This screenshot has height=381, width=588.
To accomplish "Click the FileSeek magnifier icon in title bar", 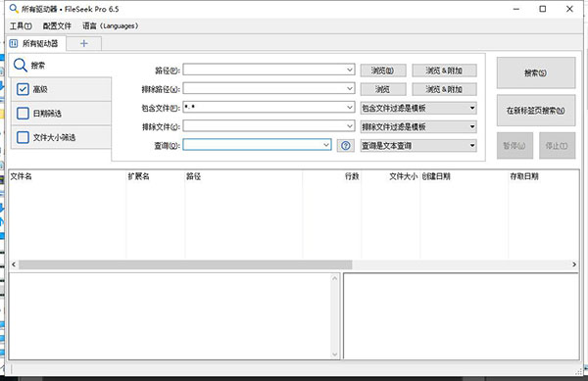I will coord(14,9).
